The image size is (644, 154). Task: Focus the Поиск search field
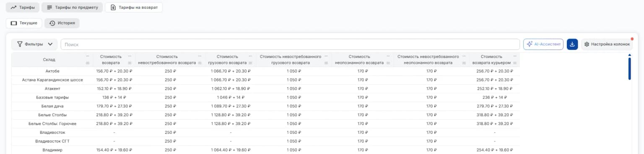tap(290, 44)
